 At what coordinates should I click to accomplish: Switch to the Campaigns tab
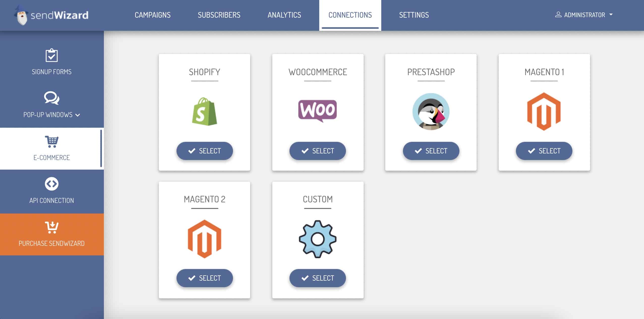click(153, 15)
